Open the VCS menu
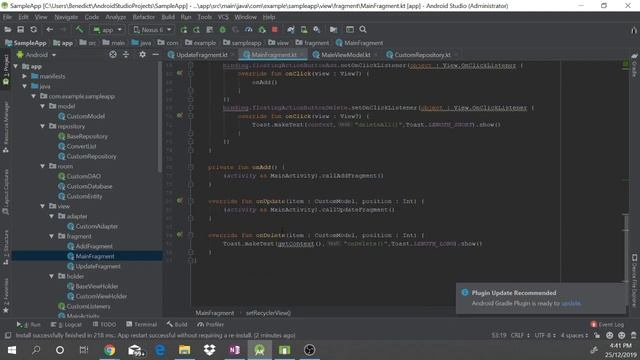The image size is (640, 360). click(223, 17)
